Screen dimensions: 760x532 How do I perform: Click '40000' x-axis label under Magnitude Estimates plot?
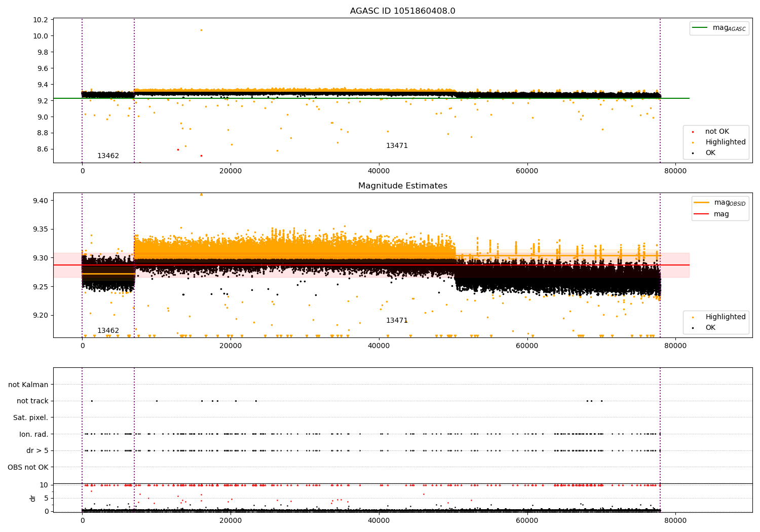(379, 346)
